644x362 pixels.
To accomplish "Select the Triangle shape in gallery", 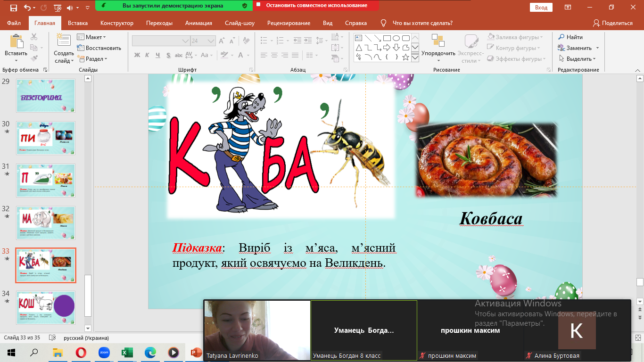I will coord(358,48).
